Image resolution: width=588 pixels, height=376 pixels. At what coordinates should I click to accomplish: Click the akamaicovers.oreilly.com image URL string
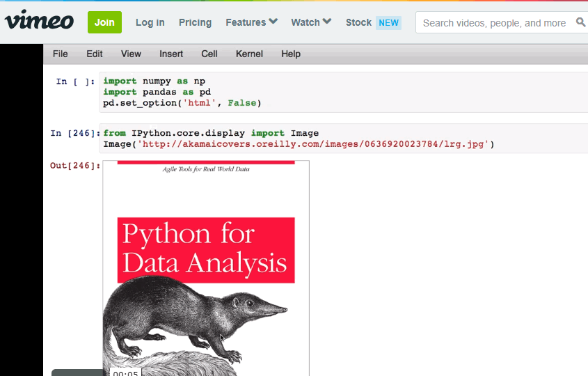[313, 144]
